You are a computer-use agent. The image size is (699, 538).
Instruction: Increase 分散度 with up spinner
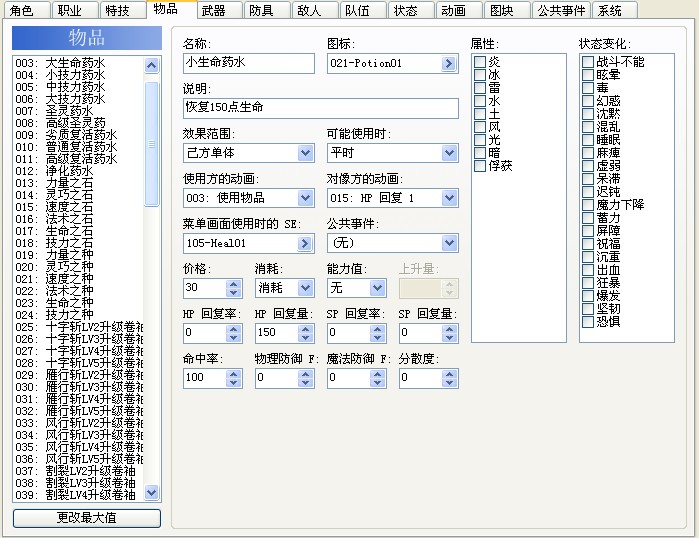pyautogui.click(x=449, y=374)
